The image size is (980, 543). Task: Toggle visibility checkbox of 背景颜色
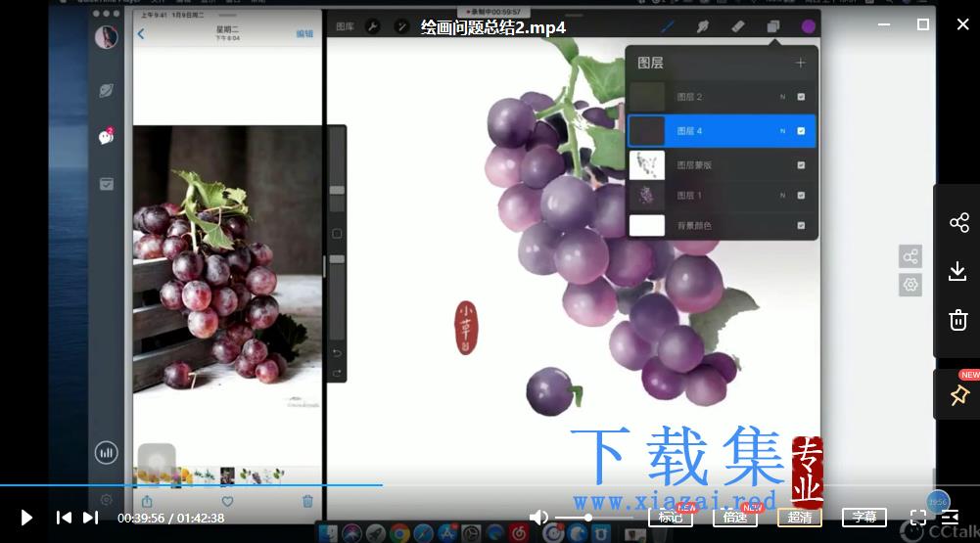801,225
